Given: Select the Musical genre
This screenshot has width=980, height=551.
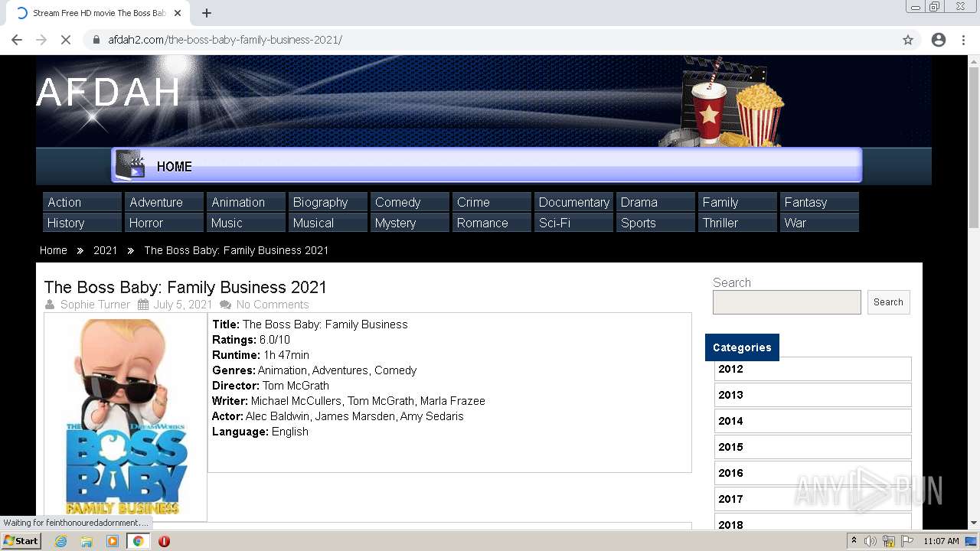Looking at the screenshot, I should (x=328, y=223).
